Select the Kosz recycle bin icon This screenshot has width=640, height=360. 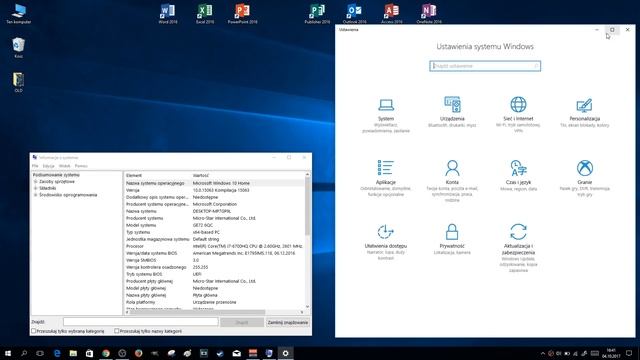[x=18, y=48]
